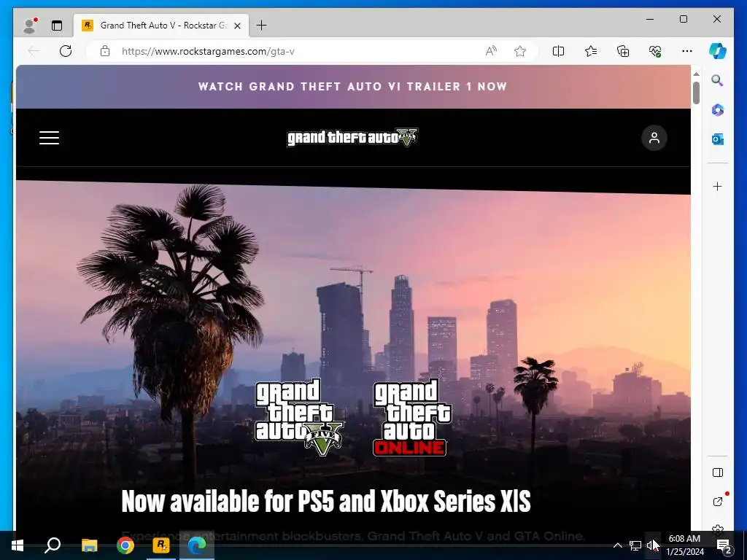Open File Explorer from taskbar
Screen dimensions: 747x560
coord(89,545)
